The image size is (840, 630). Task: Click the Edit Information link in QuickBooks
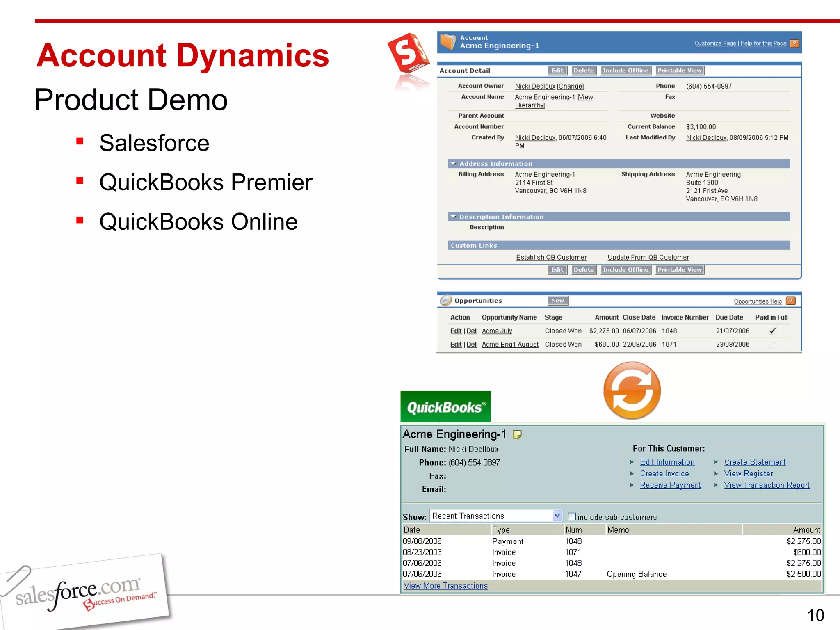667,462
